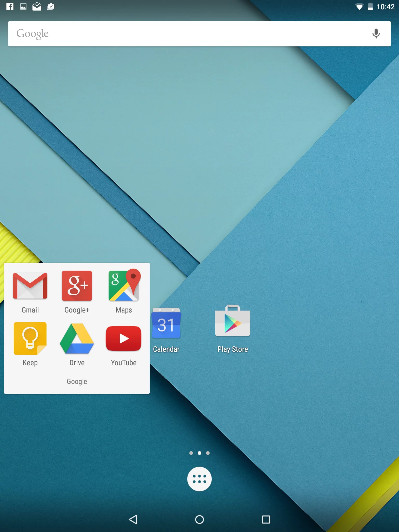Screen dimensions: 399x532
Task: Tap the image notification icon in status bar
Action: 23,7
